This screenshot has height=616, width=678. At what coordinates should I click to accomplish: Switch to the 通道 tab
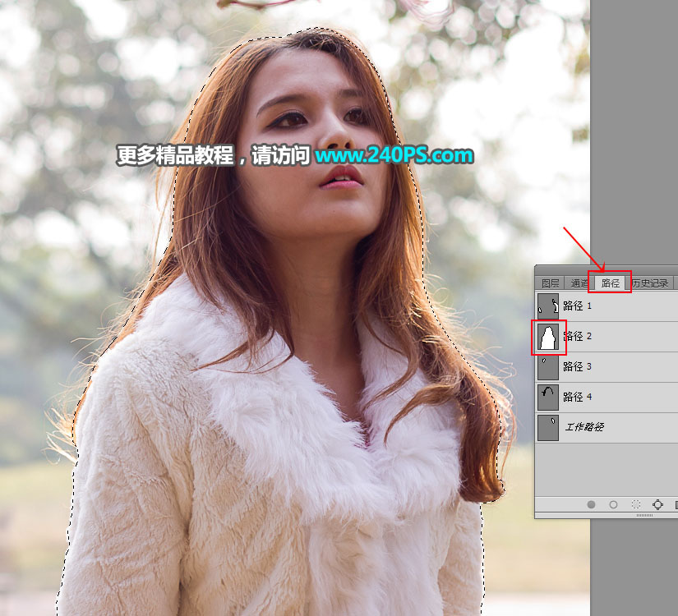pos(579,283)
